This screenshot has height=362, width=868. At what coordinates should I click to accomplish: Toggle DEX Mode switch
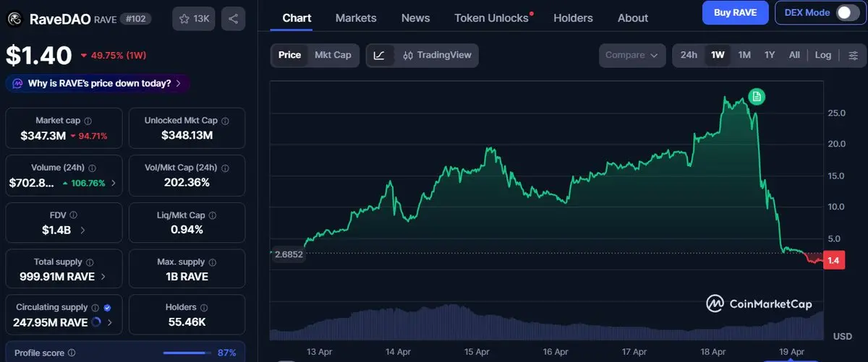[846, 12]
